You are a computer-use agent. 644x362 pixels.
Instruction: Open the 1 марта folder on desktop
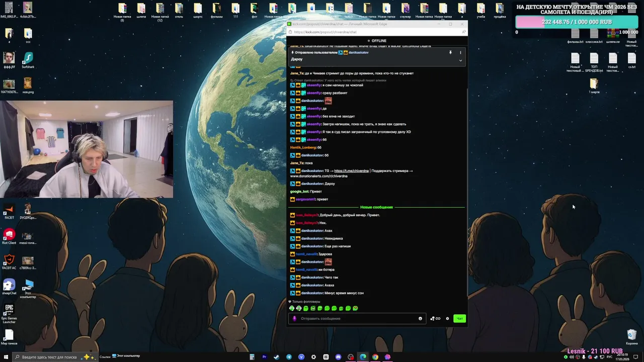click(594, 85)
